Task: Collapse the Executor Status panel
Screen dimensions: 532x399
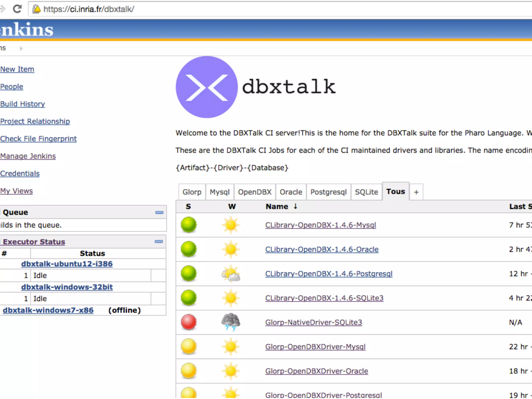Action: pos(158,242)
